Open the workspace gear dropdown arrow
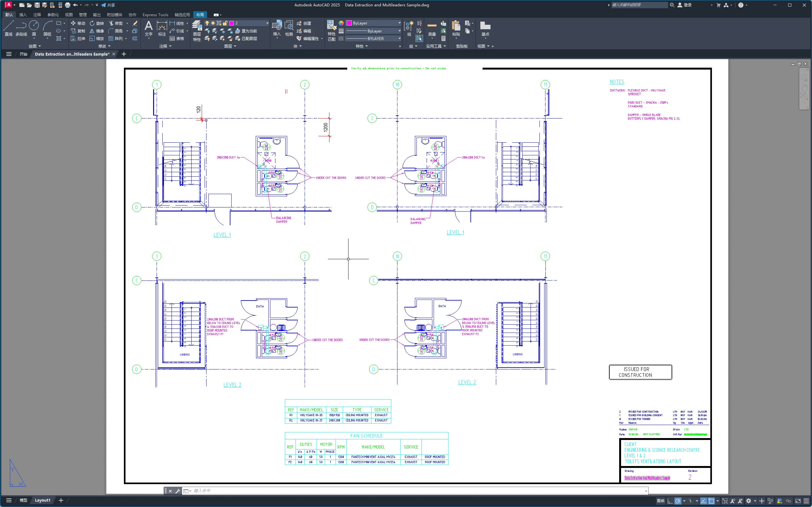 pos(755,501)
